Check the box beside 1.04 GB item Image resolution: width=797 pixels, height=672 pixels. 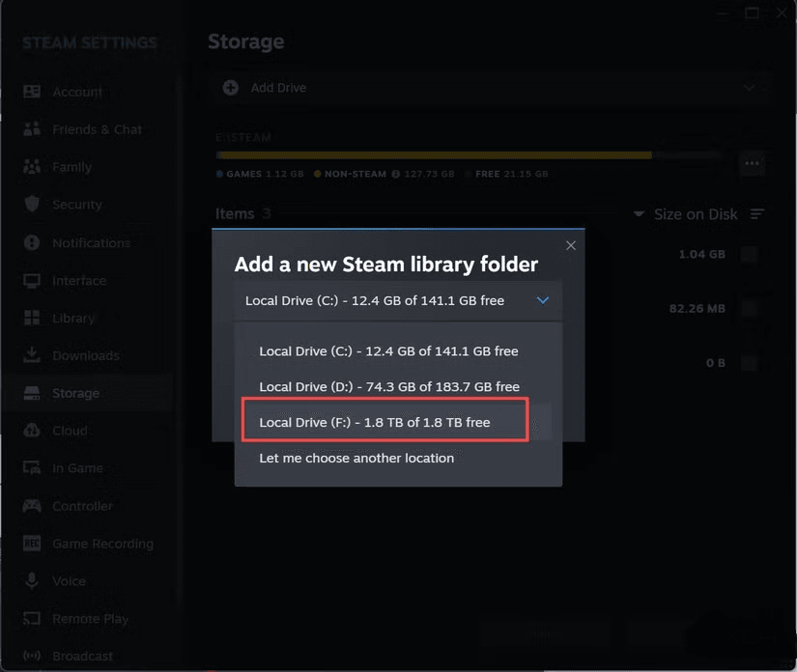click(749, 255)
